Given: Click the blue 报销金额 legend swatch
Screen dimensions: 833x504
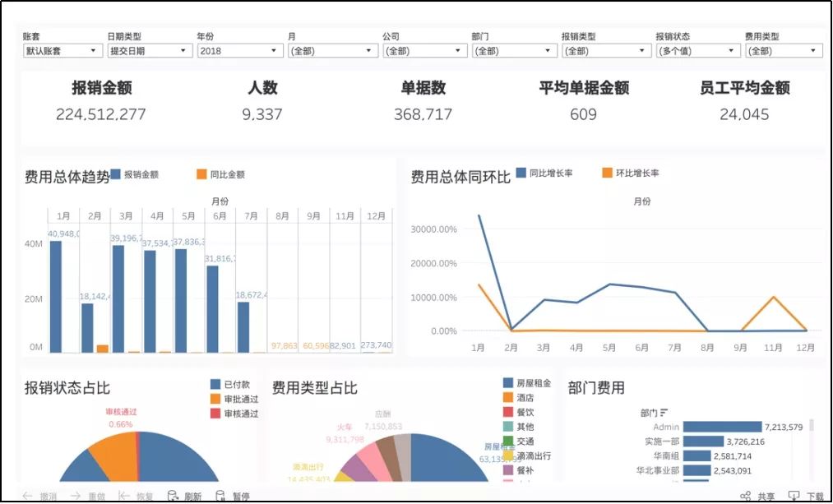Looking at the screenshot, I should (116, 174).
